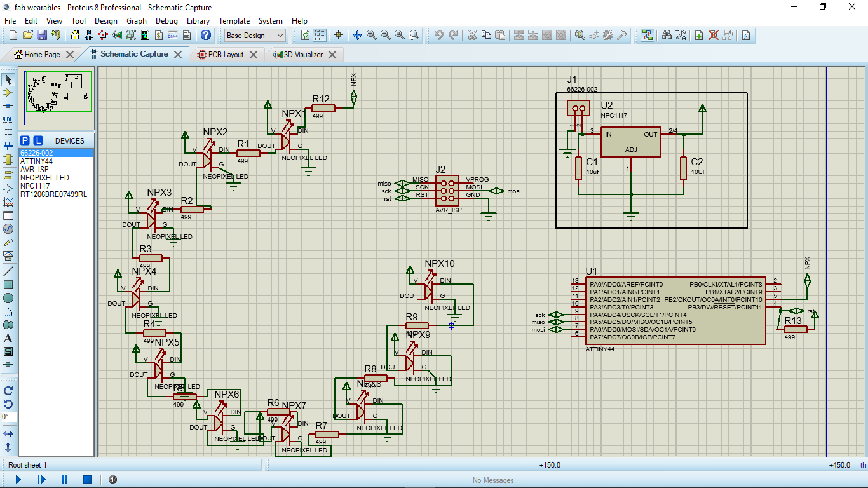Viewport: 868px width, 488px height.
Task: Click the Pick Devices P button
Action: click(25, 140)
